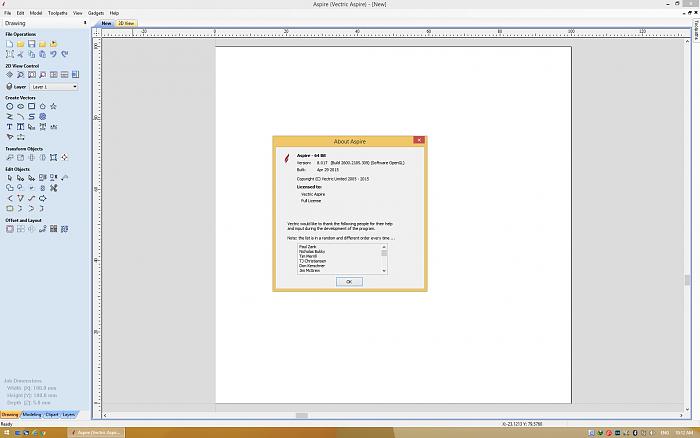The width and height of the screenshot is (700, 438).
Task: Click the name TJ Christiansen in the list
Action: (x=312, y=261)
